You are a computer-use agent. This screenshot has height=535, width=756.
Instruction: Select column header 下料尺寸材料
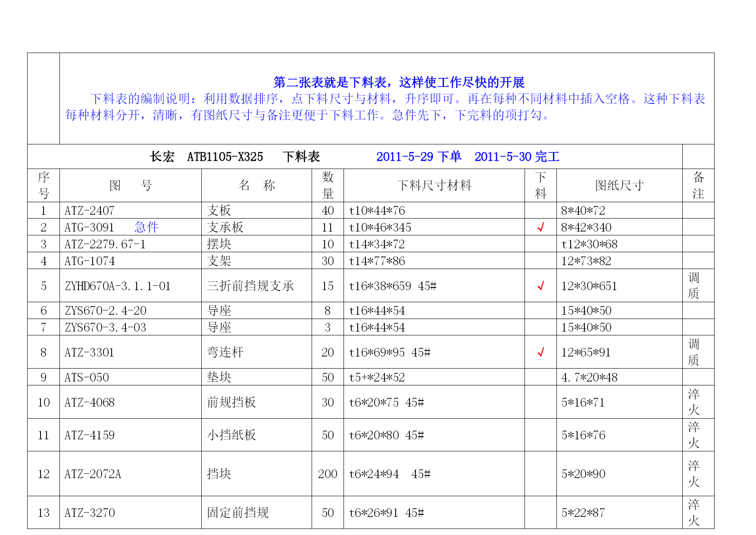click(434, 185)
